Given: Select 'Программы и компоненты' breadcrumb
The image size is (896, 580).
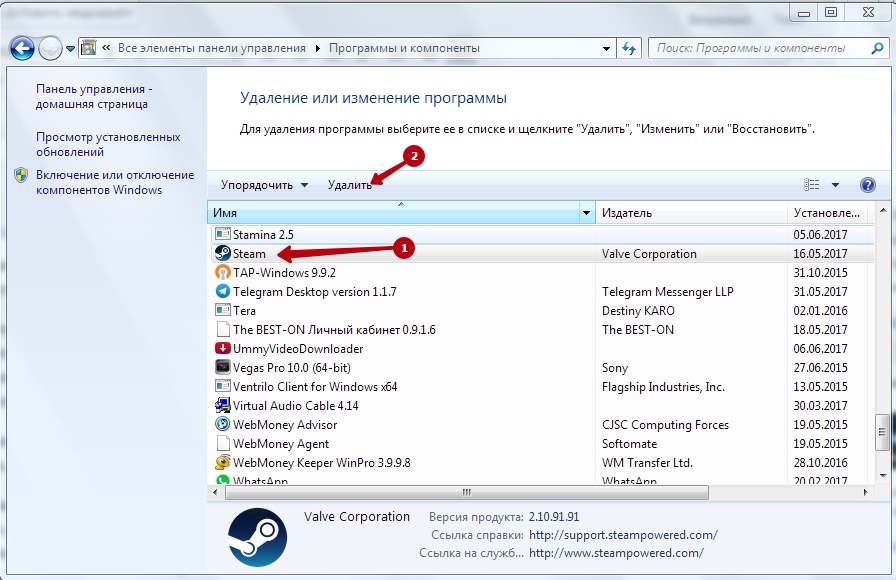Looking at the screenshot, I should click(404, 48).
